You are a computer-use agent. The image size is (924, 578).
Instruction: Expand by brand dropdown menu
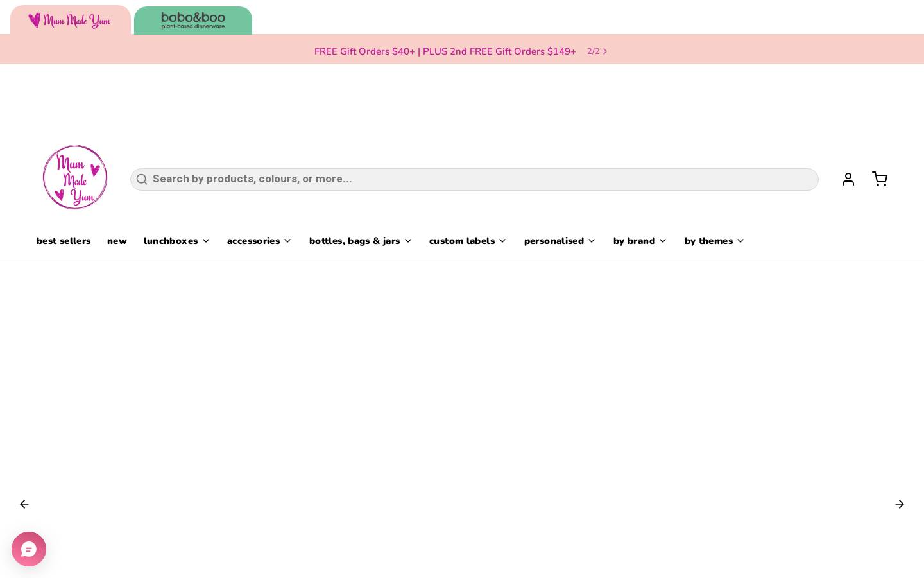point(640,241)
